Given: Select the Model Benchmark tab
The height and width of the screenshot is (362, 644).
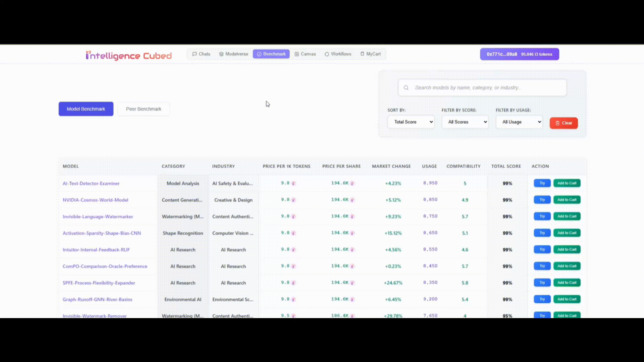Looking at the screenshot, I should [x=86, y=109].
